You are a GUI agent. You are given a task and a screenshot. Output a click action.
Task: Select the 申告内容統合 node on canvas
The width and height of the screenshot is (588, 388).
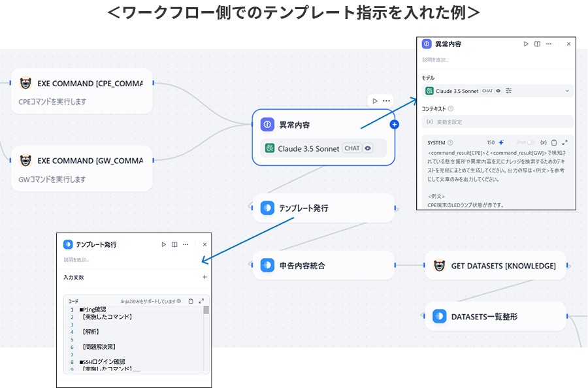[323, 265]
